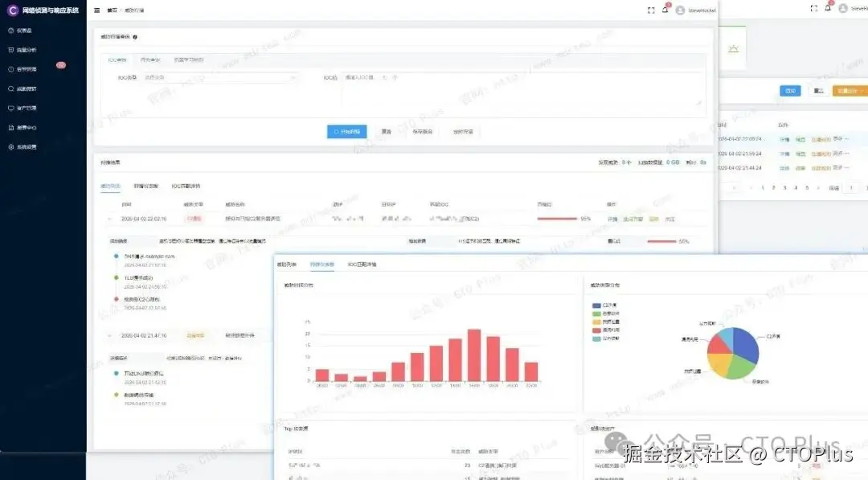868x480 pixels.
Task: Toggle yellow legend entry in pie chart
Action: pos(606,322)
